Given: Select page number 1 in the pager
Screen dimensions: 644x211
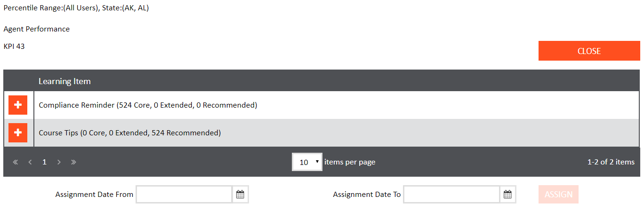Looking at the screenshot, I should click(x=44, y=162).
